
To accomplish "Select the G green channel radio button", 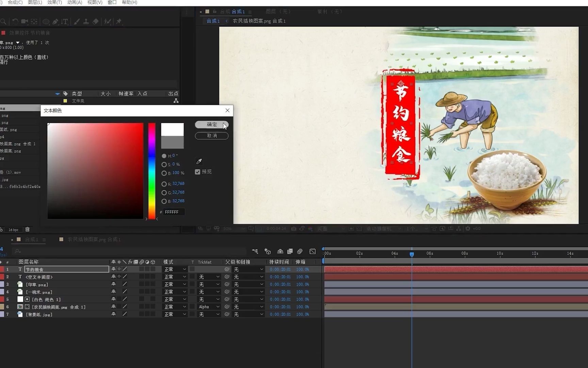I will (x=164, y=193).
